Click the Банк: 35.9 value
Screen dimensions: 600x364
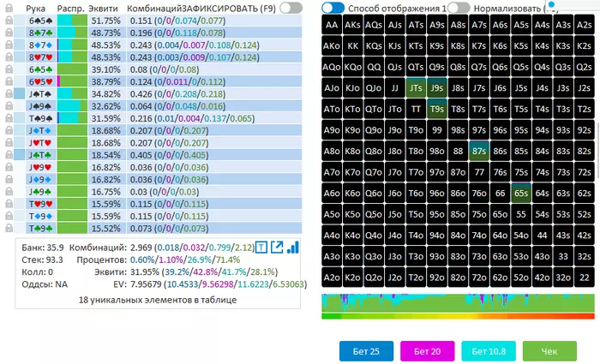pyautogui.click(x=43, y=248)
